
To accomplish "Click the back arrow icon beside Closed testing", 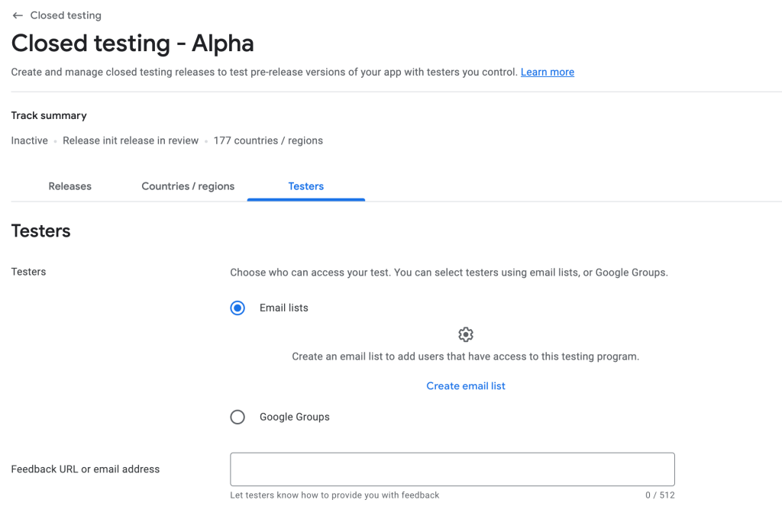I will point(18,15).
